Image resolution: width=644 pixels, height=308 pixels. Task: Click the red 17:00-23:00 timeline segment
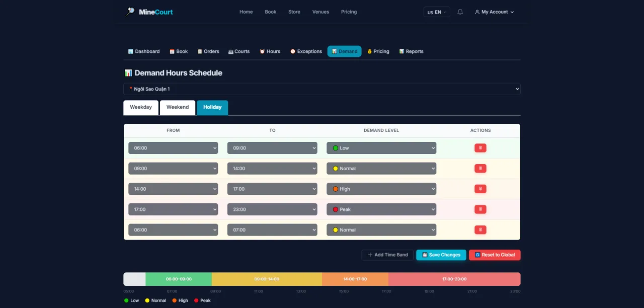[x=454, y=279]
